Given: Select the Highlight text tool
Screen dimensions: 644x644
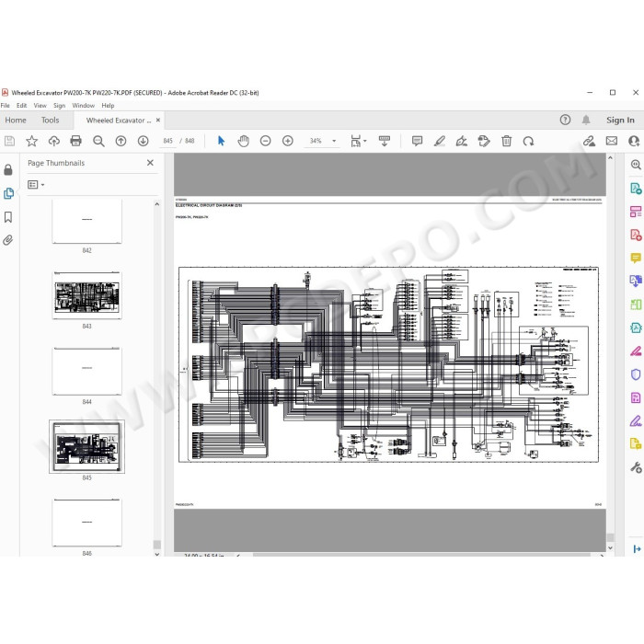Looking at the screenshot, I should point(440,142).
